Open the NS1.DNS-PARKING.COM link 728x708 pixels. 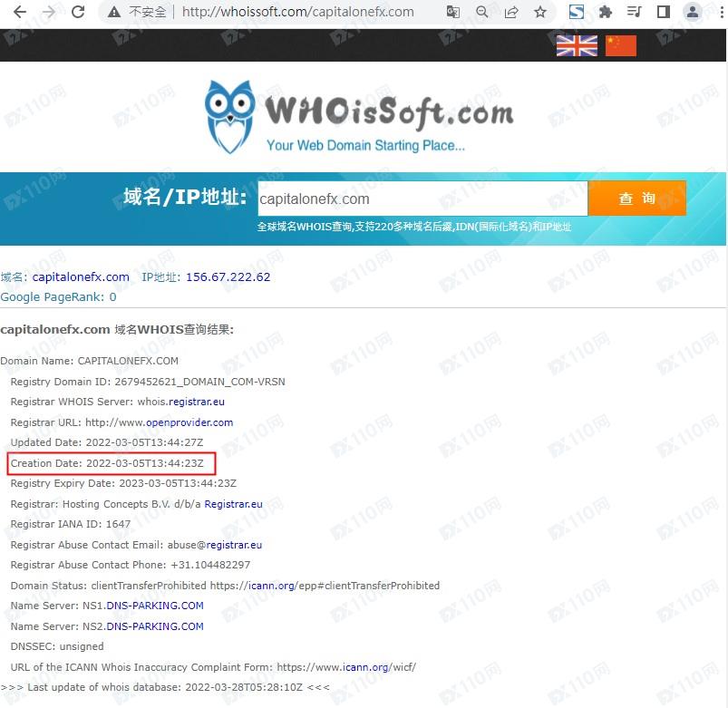(155, 606)
